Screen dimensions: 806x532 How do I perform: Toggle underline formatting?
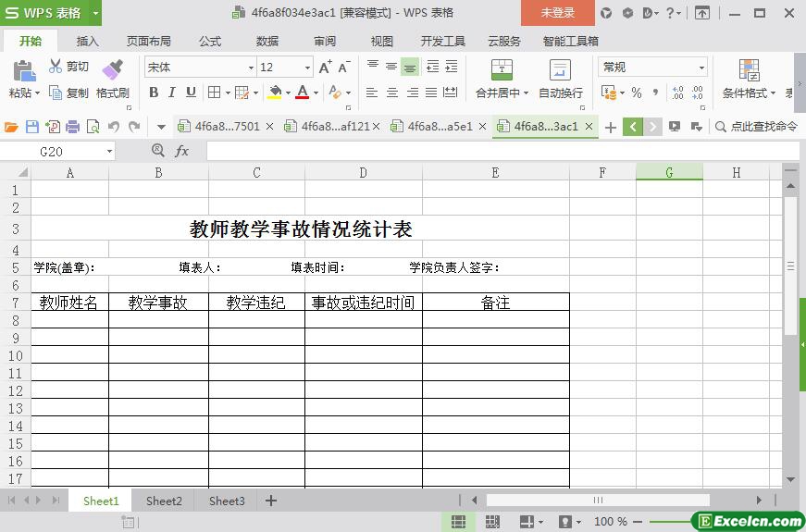pos(191,92)
